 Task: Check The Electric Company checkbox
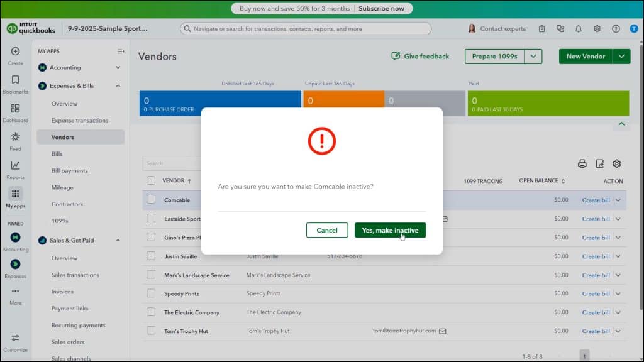tap(151, 312)
